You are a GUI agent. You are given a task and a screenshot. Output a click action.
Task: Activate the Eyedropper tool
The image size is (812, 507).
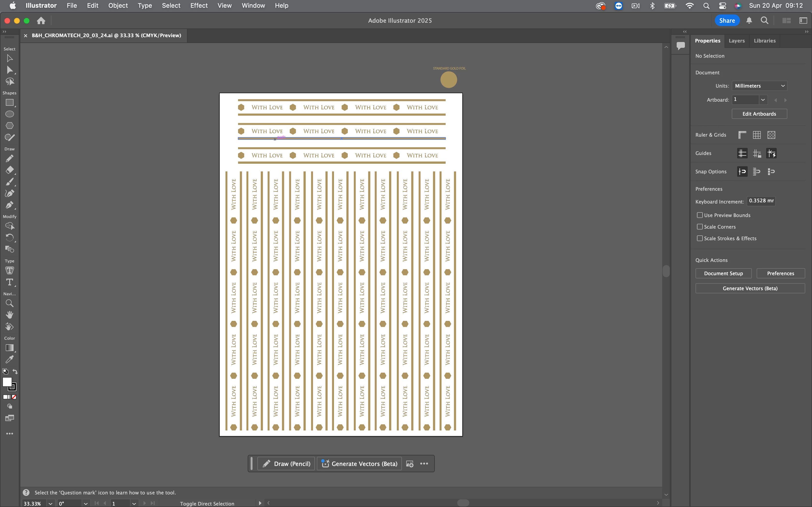coord(9,359)
